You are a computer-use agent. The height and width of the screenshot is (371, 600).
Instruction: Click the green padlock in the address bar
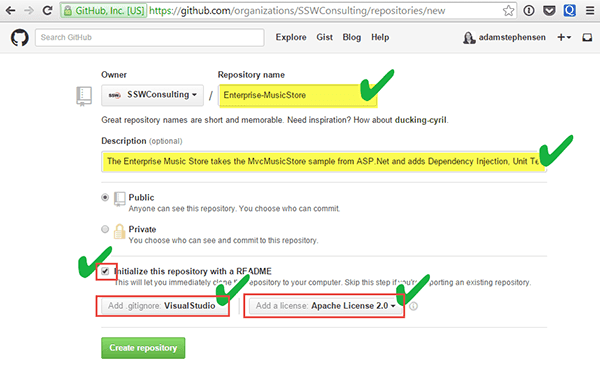tap(68, 11)
